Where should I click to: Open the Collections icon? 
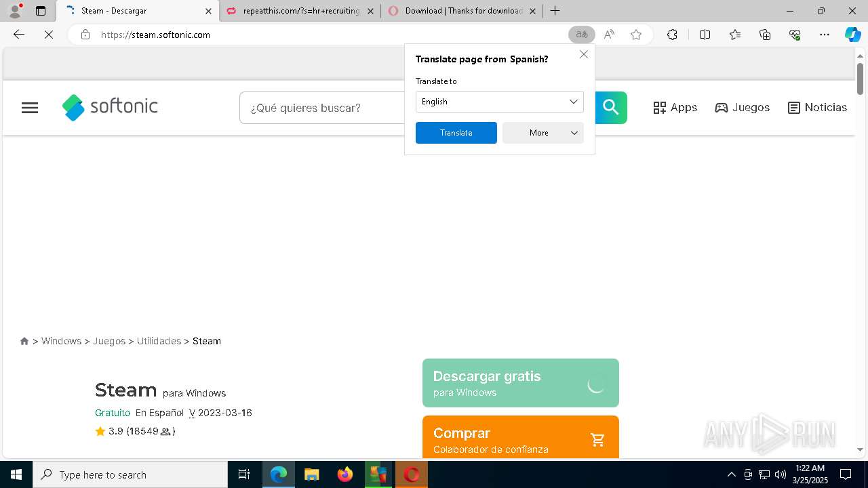tap(765, 35)
